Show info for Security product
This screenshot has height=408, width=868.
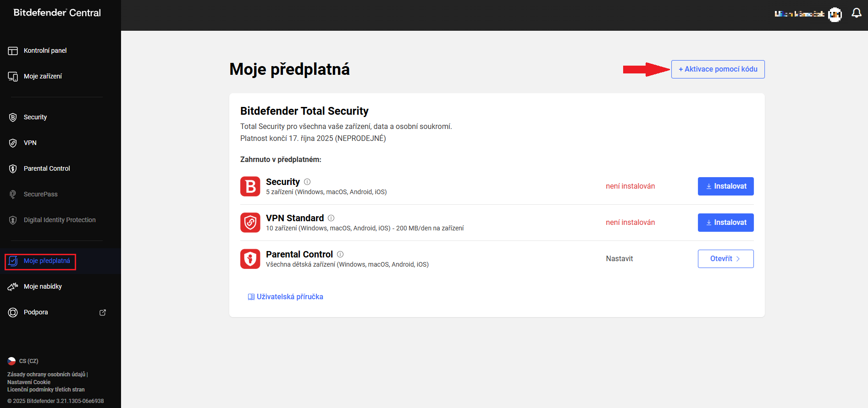[307, 182]
